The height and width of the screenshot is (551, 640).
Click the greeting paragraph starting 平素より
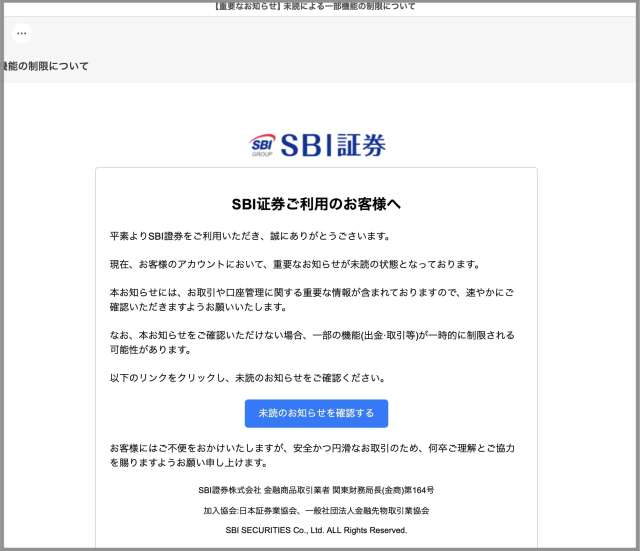click(x=249, y=236)
